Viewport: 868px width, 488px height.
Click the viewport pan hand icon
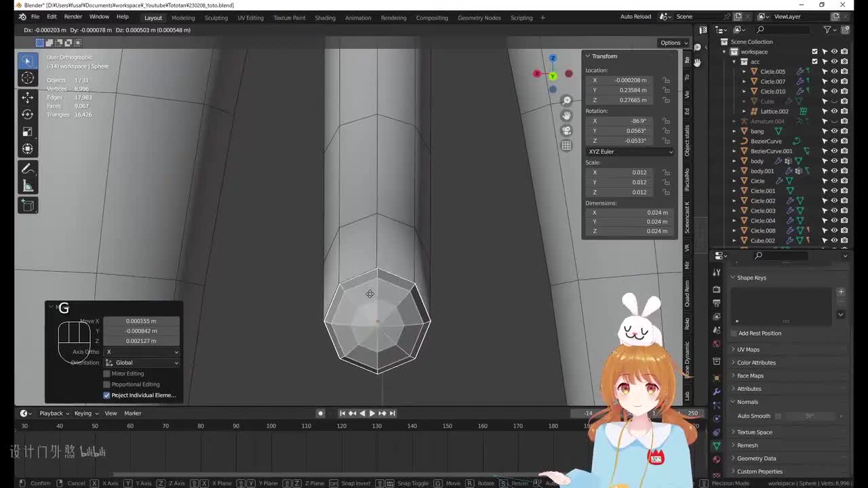click(566, 115)
